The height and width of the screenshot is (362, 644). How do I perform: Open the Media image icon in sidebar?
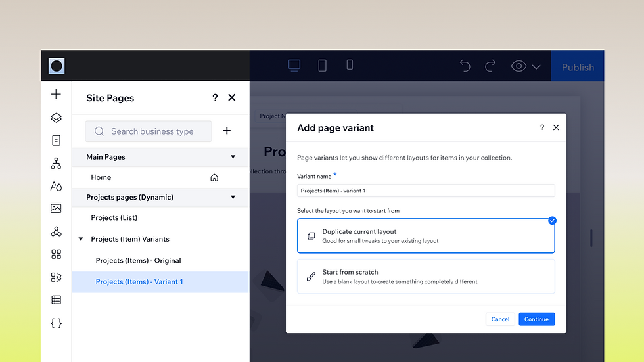(56, 208)
